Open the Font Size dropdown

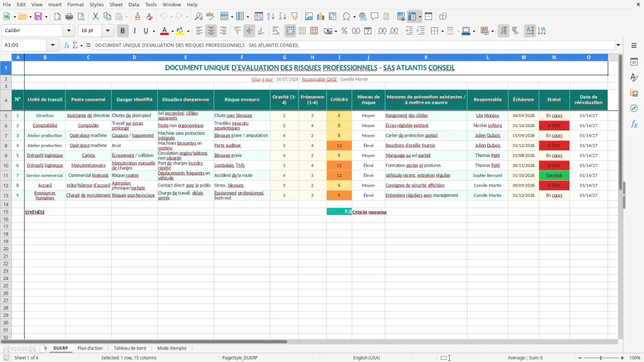108,31
